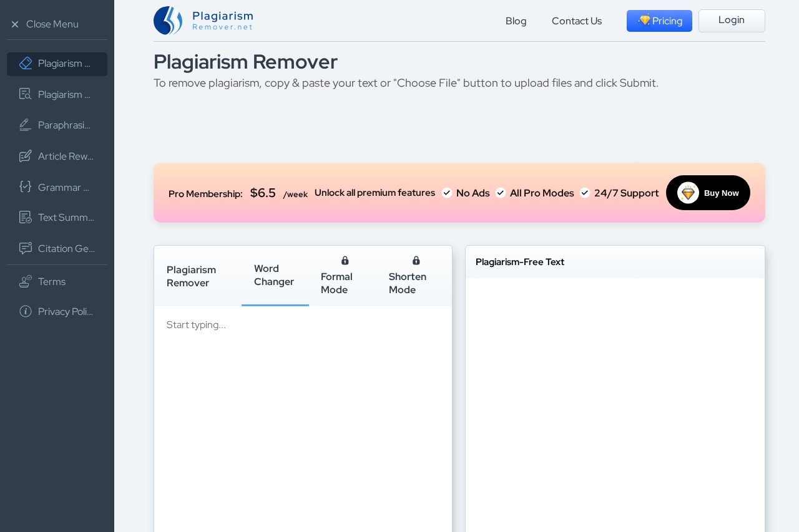
Task: Open the Text Summarizer tool
Action: click(57, 217)
